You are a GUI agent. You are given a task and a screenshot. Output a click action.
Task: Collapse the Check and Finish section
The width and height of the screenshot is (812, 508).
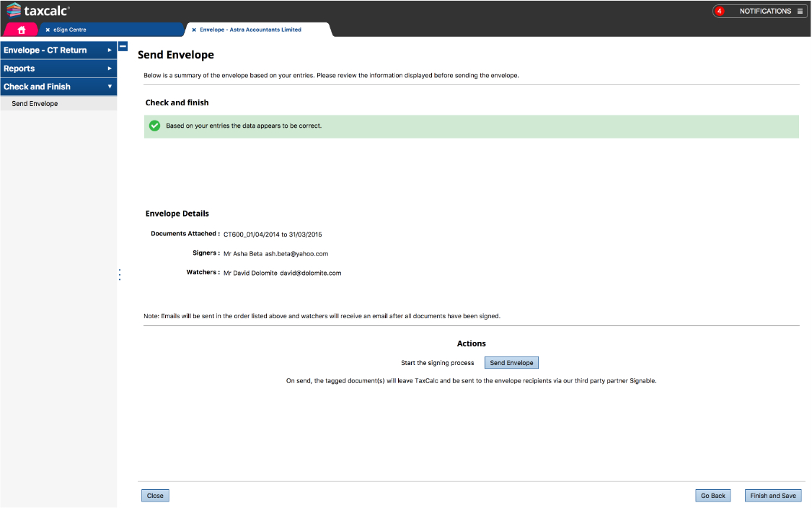(x=58, y=87)
